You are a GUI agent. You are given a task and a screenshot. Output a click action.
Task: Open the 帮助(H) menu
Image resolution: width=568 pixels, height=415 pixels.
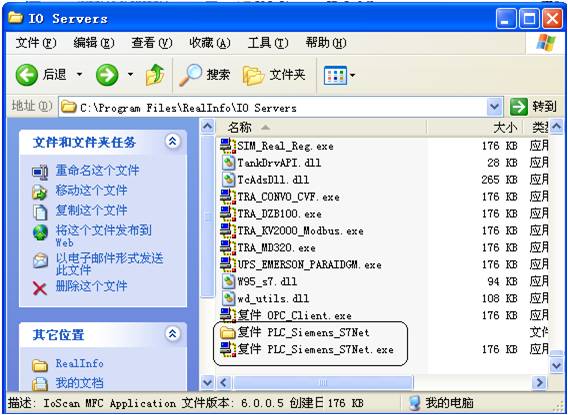(x=326, y=43)
